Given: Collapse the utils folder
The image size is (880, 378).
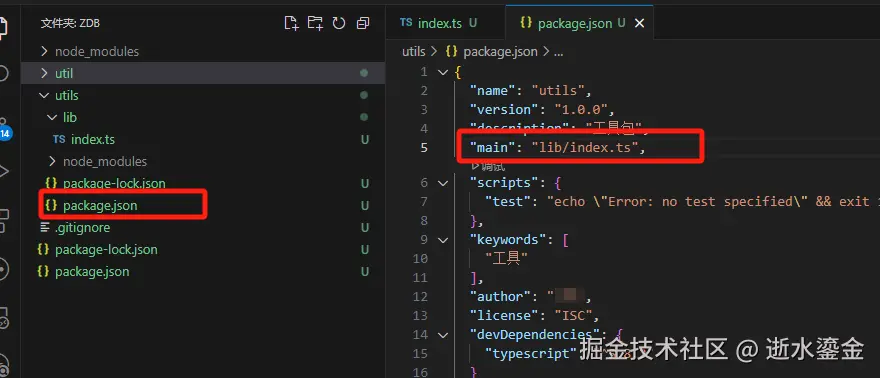Looking at the screenshot, I should click(x=203, y=95).
